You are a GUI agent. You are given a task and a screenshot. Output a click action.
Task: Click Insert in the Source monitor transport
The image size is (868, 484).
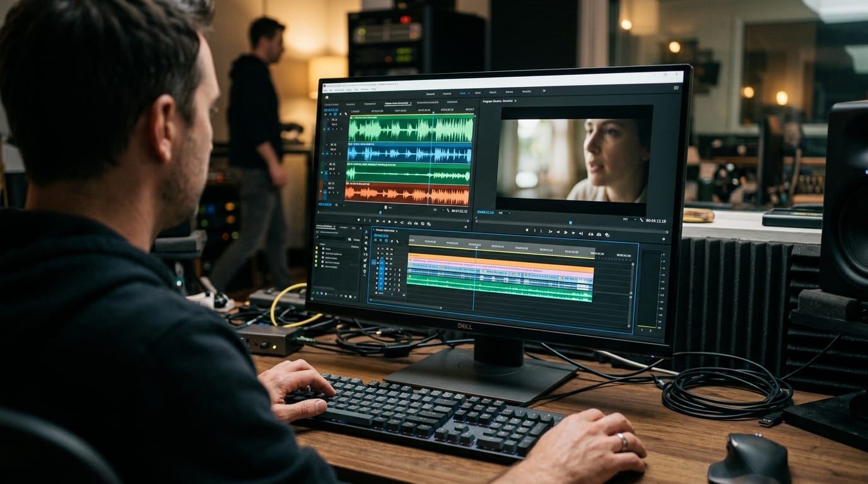409,223
